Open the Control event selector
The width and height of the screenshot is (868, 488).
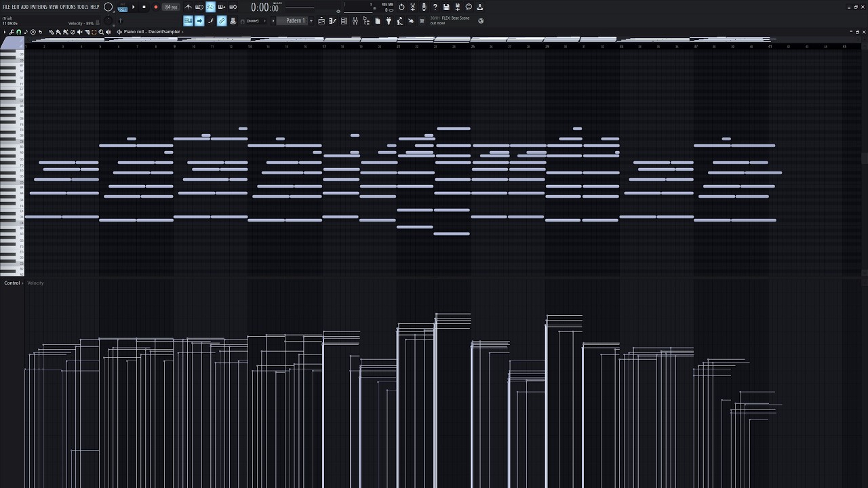tap(12, 283)
